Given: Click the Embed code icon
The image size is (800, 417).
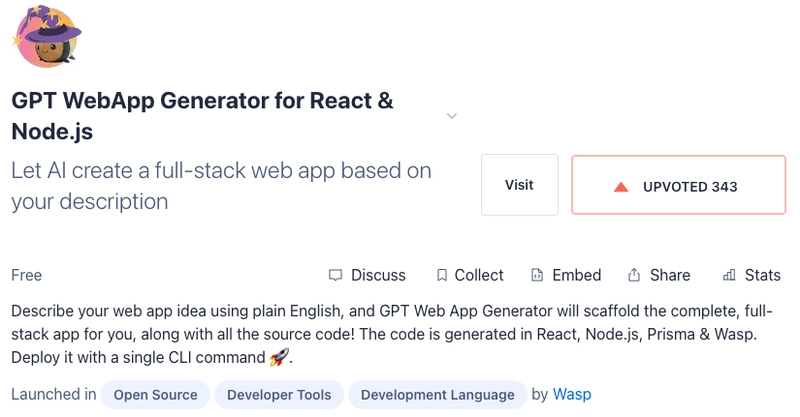Looking at the screenshot, I should pyautogui.click(x=537, y=275).
